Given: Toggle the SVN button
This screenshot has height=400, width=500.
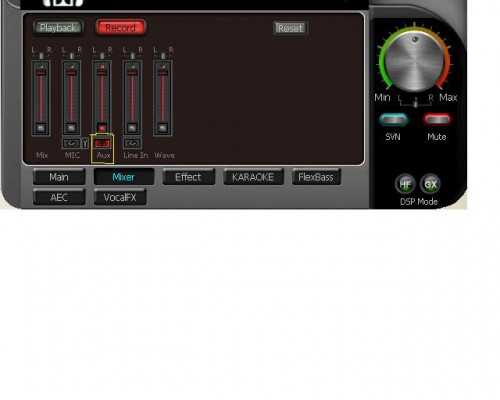Looking at the screenshot, I should click(x=394, y=120).
